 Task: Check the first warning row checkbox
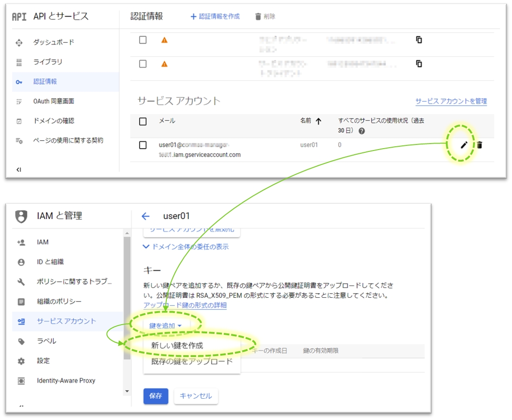coord(143,40)
